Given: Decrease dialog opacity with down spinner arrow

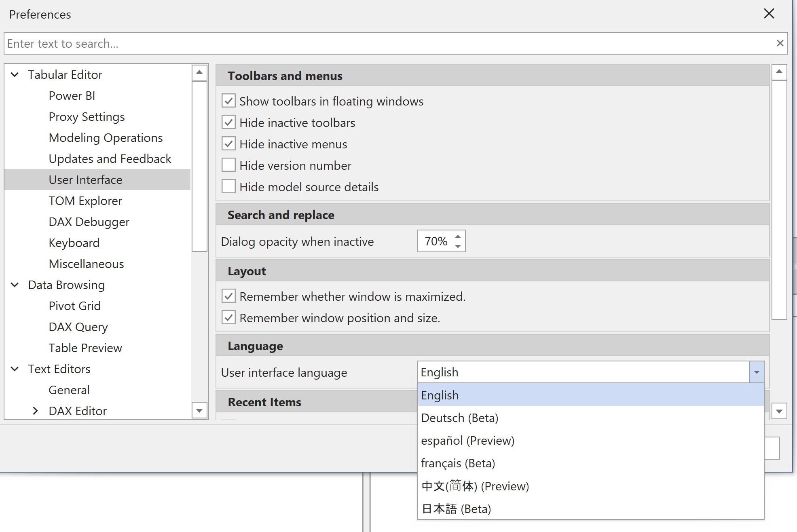Looking at the screenshot, I should (x=458, y=246).
